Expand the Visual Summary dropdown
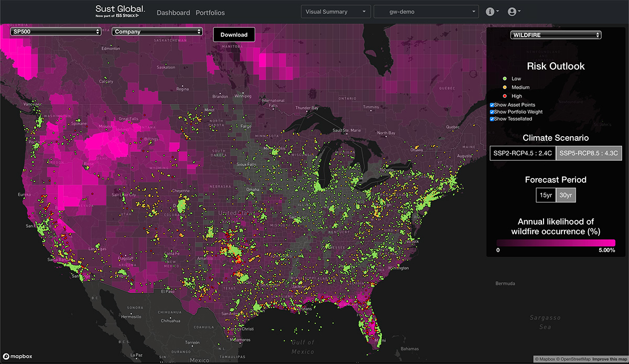 point(335,12)
